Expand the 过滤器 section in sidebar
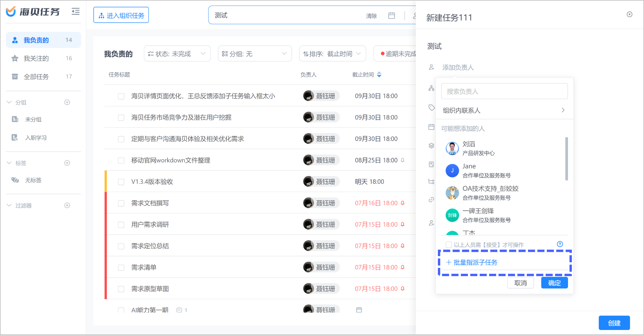The height and width of the screenshot is (335, 644). (x=9, y=205)
